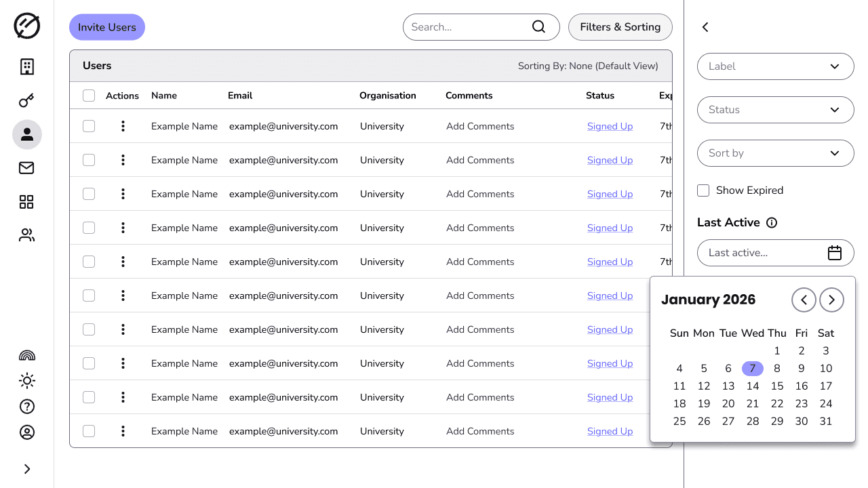Go to the previous month in the calendar
This screenshot has height=488, width=868.
click(x=804, y=300)
